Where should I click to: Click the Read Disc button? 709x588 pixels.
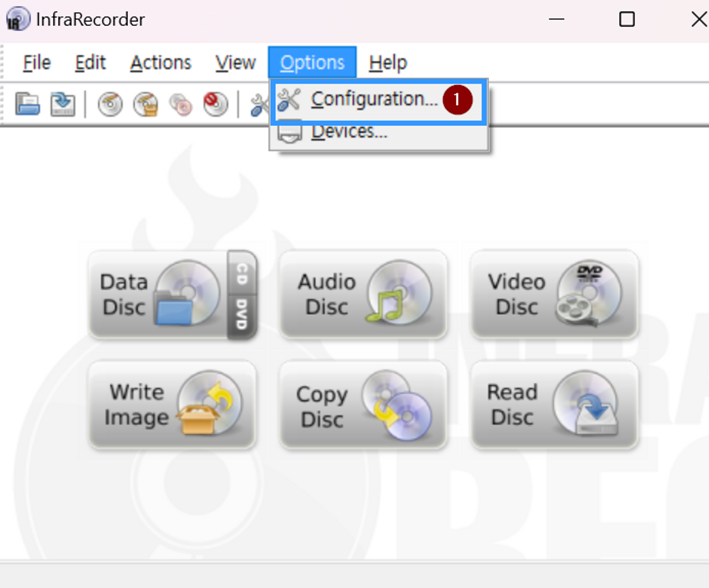(555, 405)
